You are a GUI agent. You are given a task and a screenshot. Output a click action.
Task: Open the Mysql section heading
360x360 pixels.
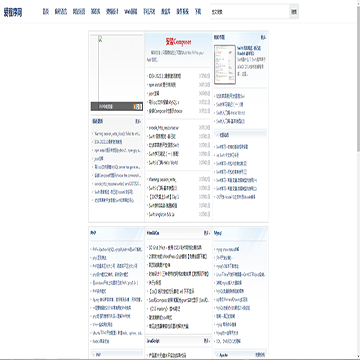click(218, 233)
